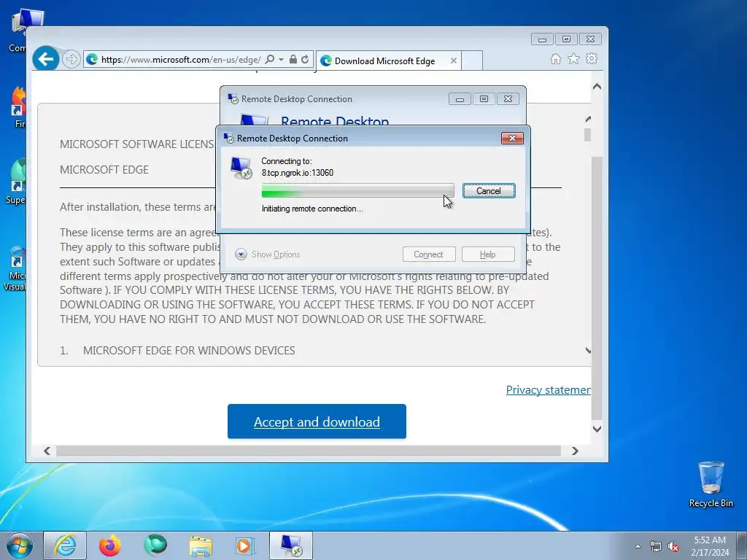The height and width of the screenshot is (560, 747).
Task: Click the horizontal scrollbar left arrow
Action: pos(47,451)
